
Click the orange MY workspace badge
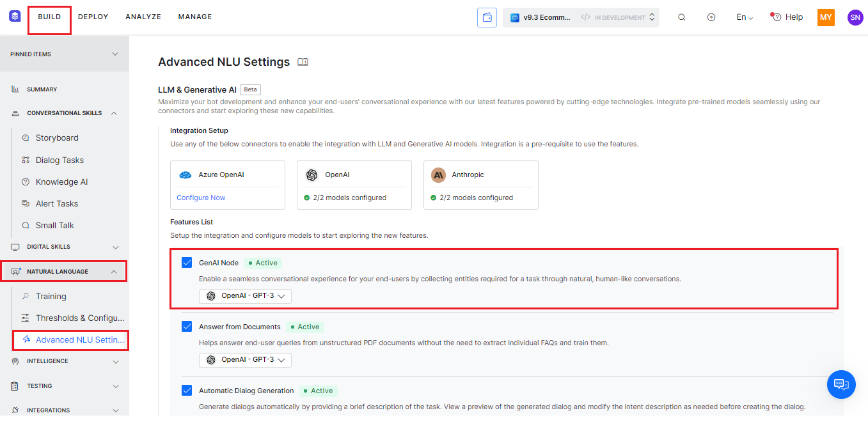pyautogui.click(x=826, y=17)
